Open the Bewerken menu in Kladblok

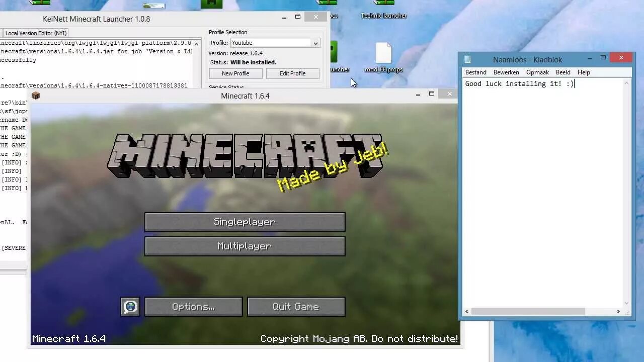(x=506, y=72)
